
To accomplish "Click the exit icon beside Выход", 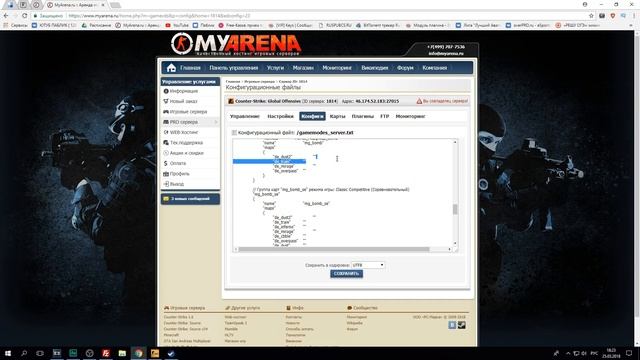I will coord(166,184).
